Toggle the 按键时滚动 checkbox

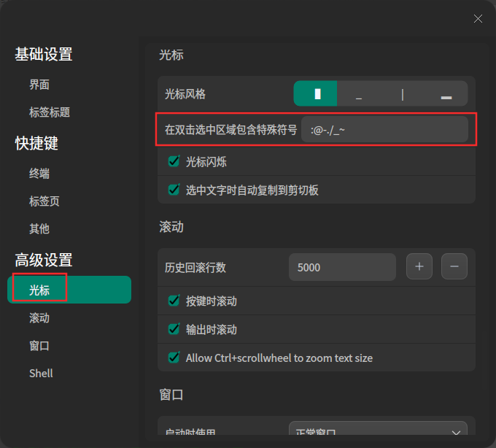(174, 301)
